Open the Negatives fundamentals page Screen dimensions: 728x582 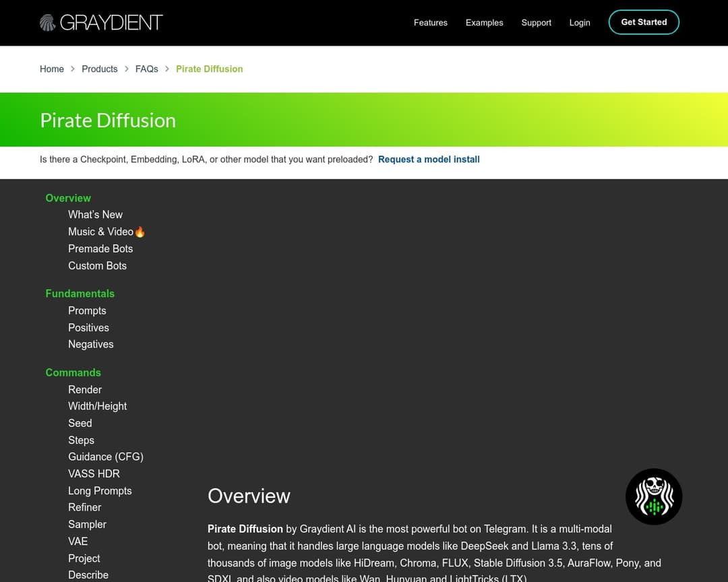point(90,344)
